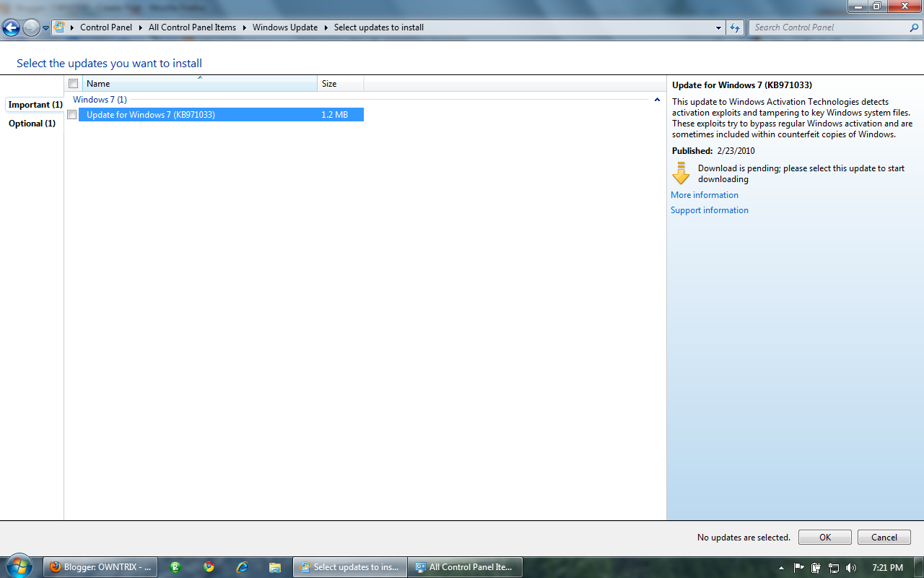The height and width of the screenshot is (578, 924).
Task: Click the refresh icon beside address bar
Action: coord(734,27)
